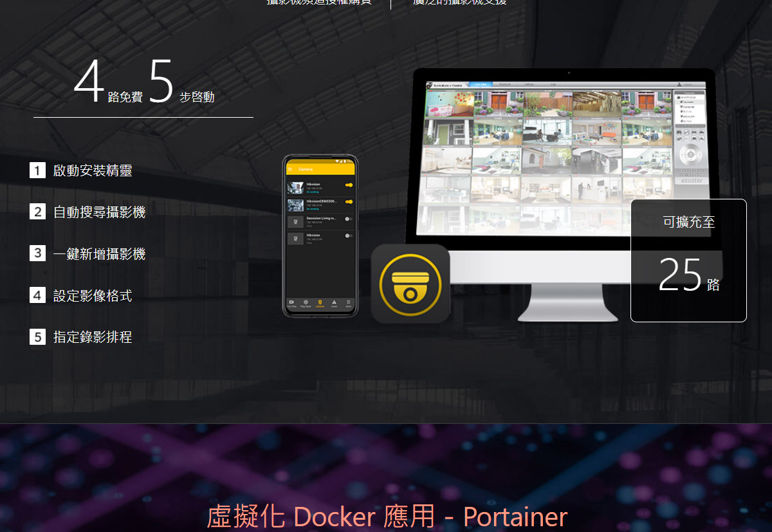
Task: Turn off the HikvisionDEMO330 camera toggle
Action: [x=349, y=202]
